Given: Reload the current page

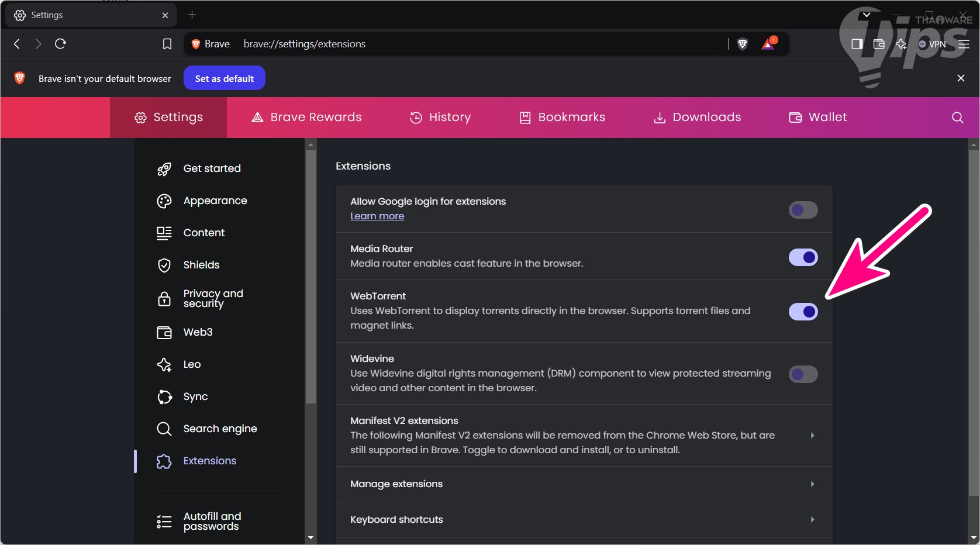Looking at the screenshot, I should 60,44.
